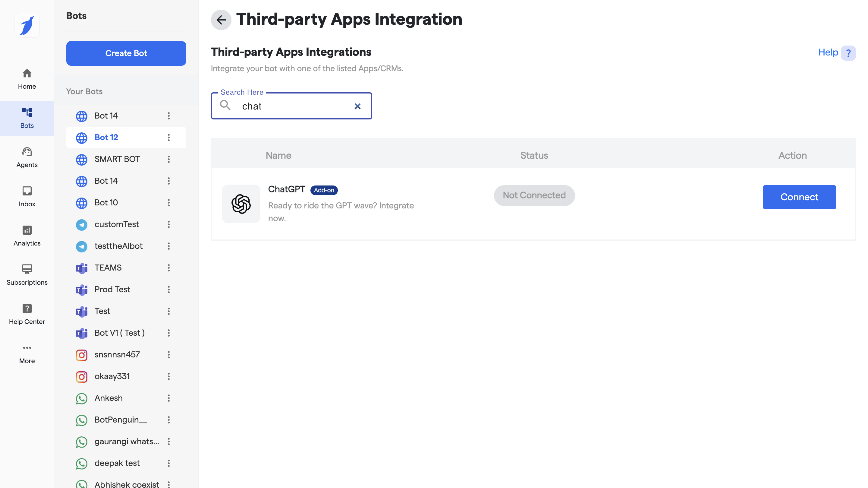Clear the search field with X icon
The height and width of the screenshot is (488, 868).
coord(357,106)
